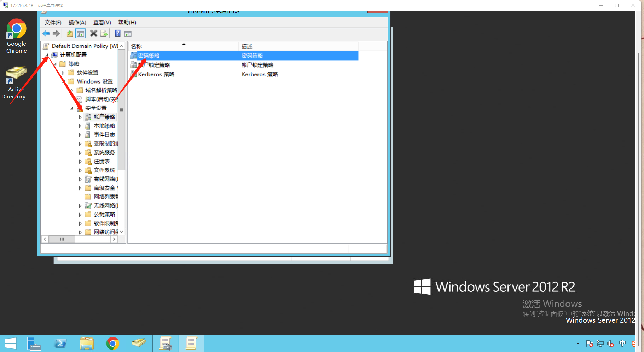
Task: Open PowerShell from the taskbar
Action: pos(60,344)
